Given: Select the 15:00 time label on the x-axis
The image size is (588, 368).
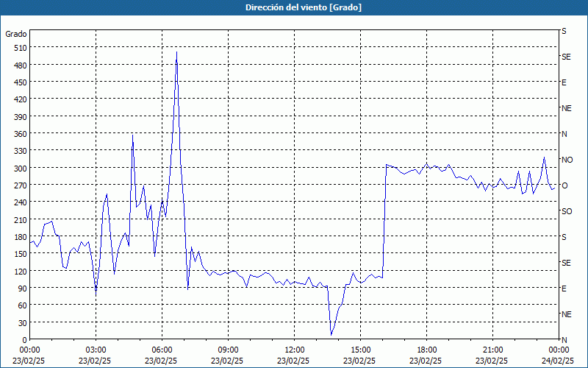Looking at the screenshot, I should pyautogui.click(x=360, y=350).
